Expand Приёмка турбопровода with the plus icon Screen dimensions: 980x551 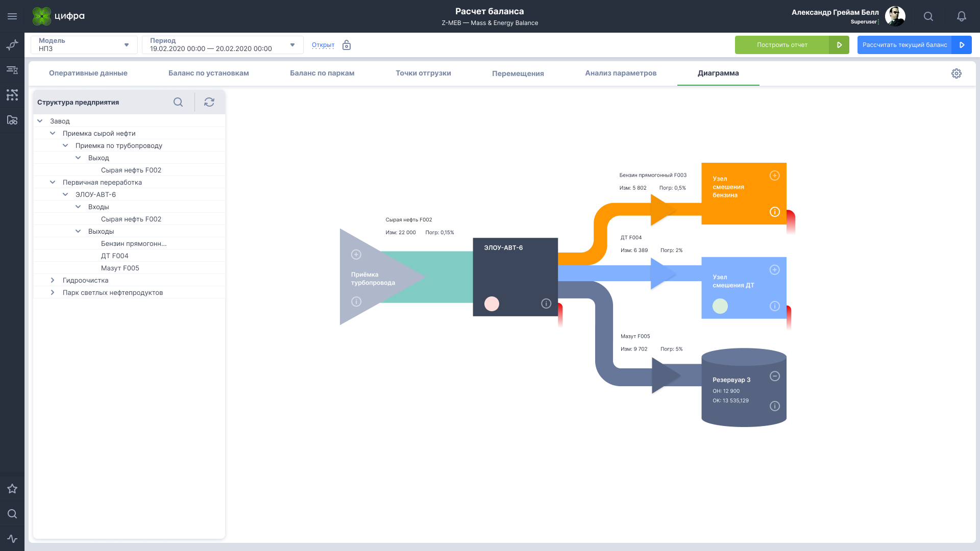(x=356, y=255)
